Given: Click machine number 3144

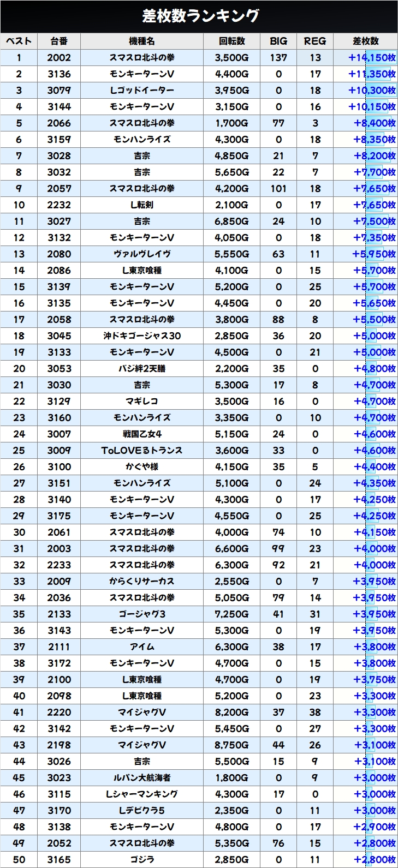Looking at the screenshot, I should (x=59, y=107).
